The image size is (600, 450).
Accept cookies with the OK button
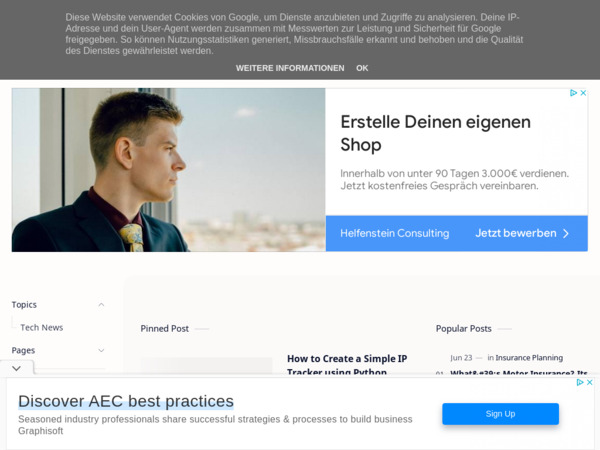[x=362, y=68]
